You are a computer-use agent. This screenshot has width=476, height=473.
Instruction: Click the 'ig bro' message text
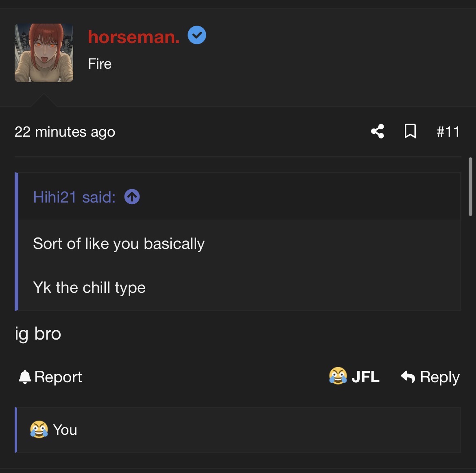38,334
